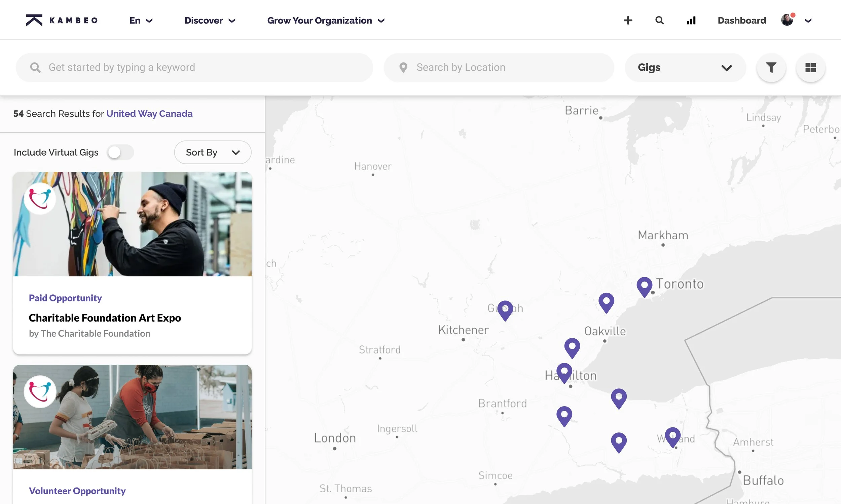
Task: Enable the Include Virtual Gigs toggle
Action: click(x=120, y=152)
